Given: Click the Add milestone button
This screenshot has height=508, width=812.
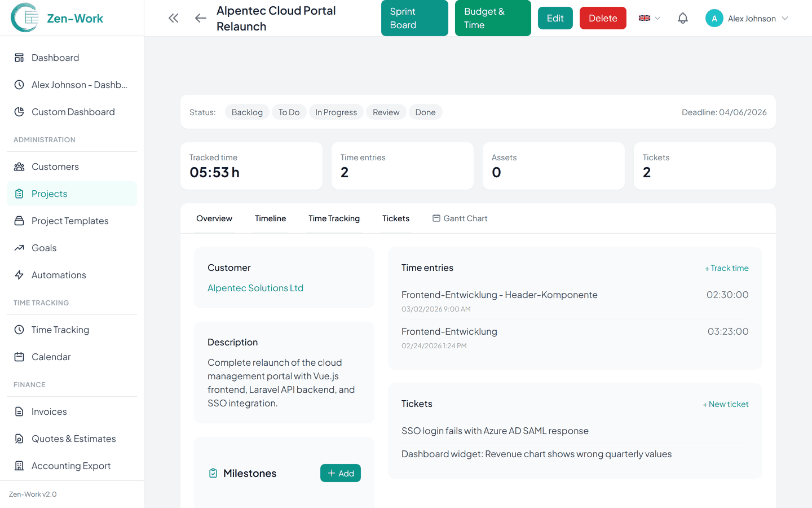Looking at the screenshot, I should tap(341, 473).
